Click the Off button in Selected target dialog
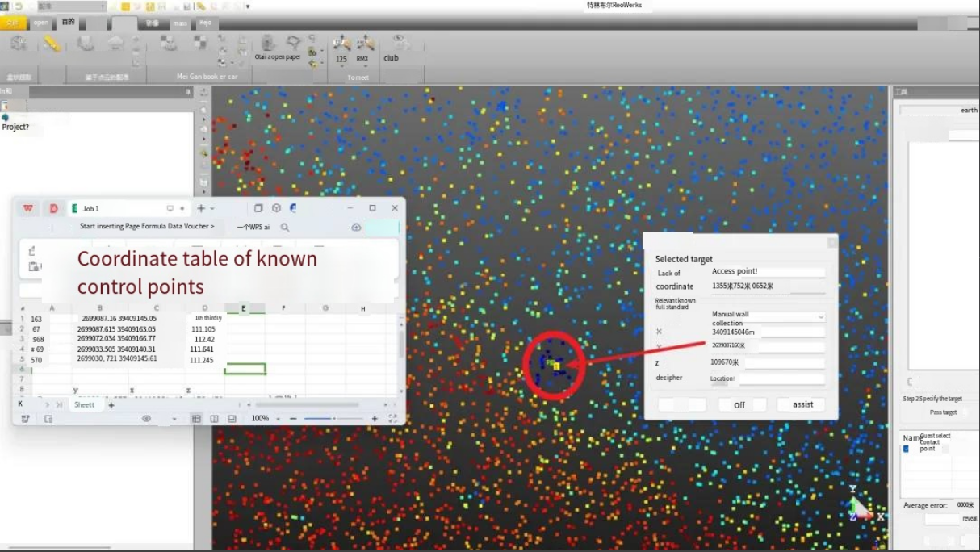 point(742,404)
